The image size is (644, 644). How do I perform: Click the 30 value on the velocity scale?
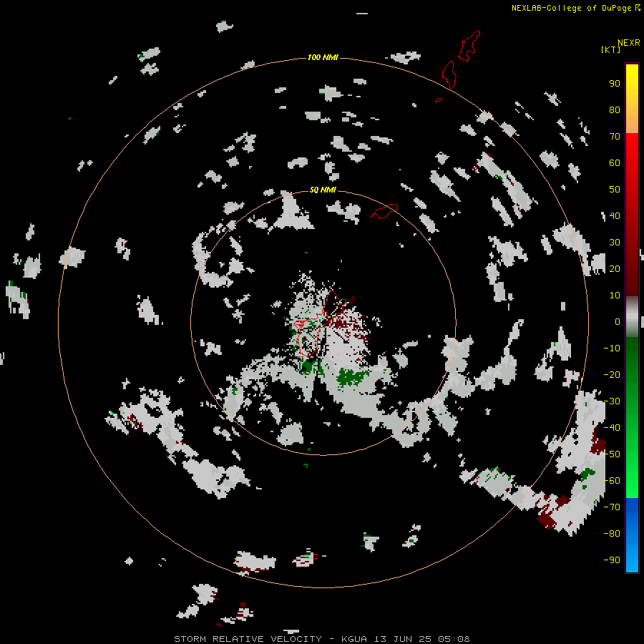pos(615,243)
